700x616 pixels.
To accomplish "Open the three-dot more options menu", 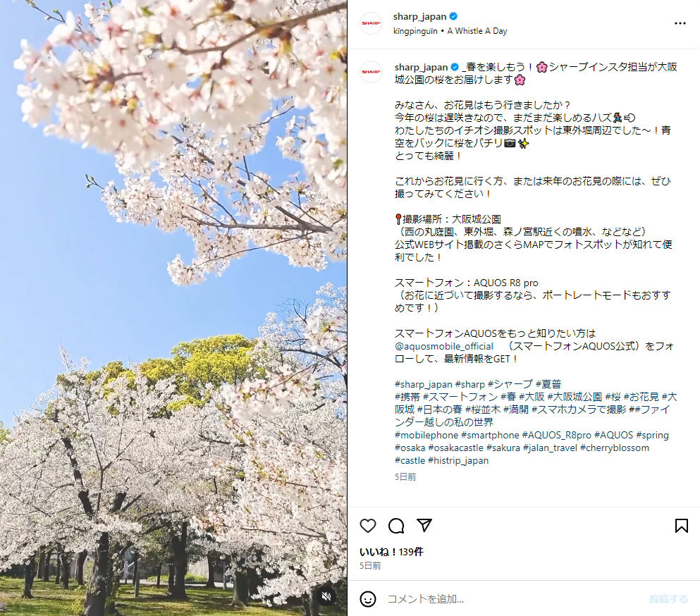I will click(x=680, y=23).
